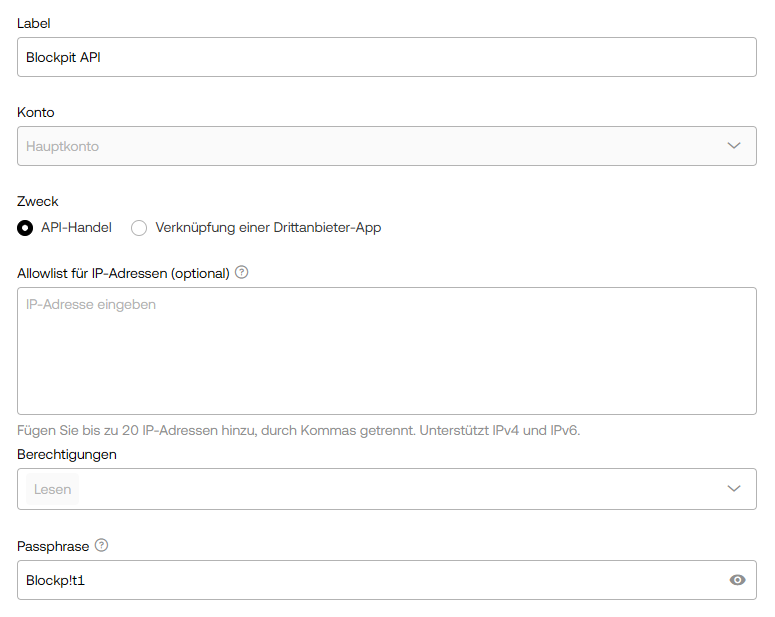775x617 pixels.
Task: Click the hint about 20 IP-Adressen
Action: coord(299,430)
